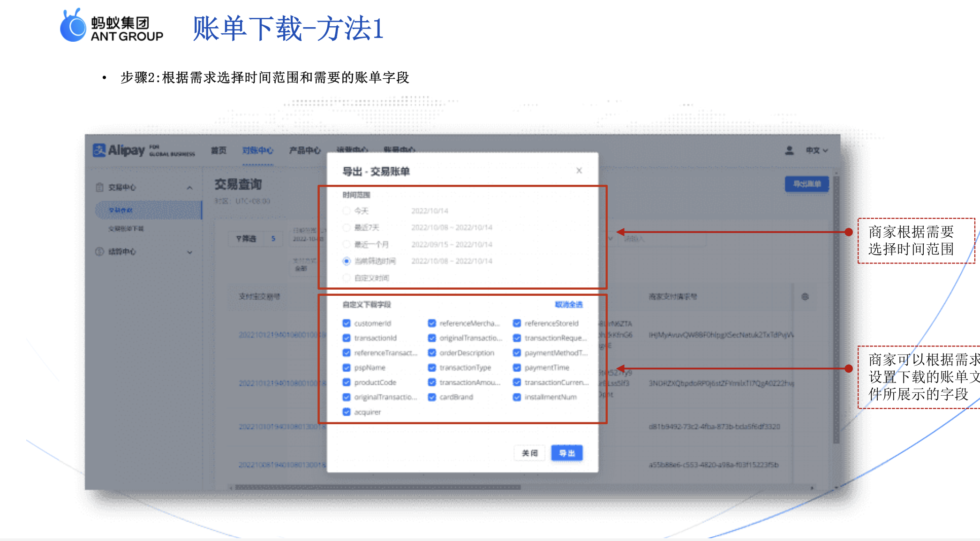Open the 首页 top navigation tab
Viewport: 980px width, 541px height.
pos(219,150)
